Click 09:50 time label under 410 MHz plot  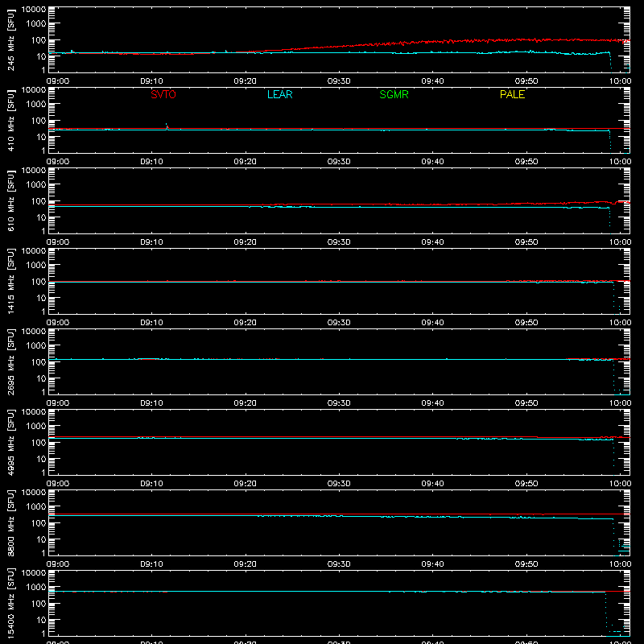[x=526, y=162]
